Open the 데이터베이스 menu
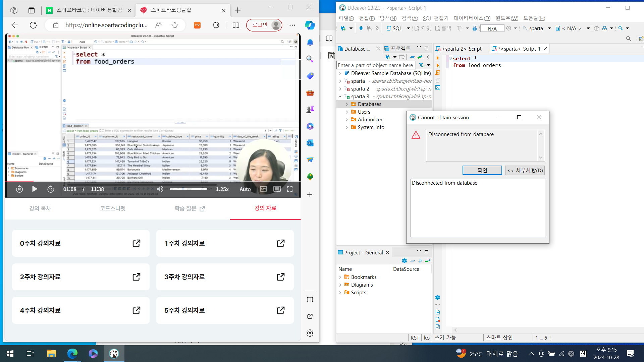Viewport: 644px width, 362px height. point(472,18)
